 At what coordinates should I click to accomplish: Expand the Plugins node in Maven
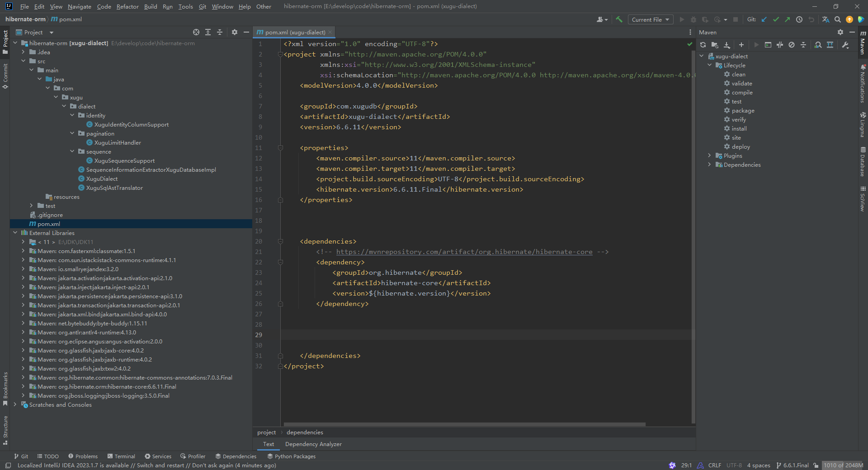(x=709, y=155)
